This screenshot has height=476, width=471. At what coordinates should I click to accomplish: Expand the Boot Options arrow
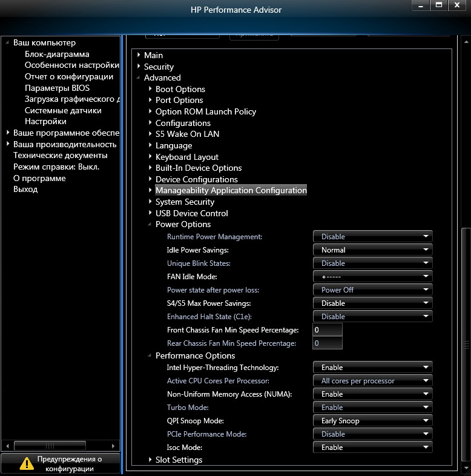(150, 89)
